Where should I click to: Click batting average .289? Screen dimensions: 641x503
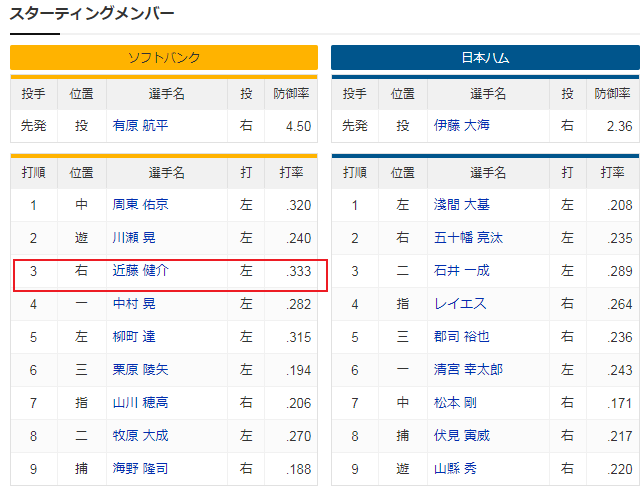pos(620,272)
